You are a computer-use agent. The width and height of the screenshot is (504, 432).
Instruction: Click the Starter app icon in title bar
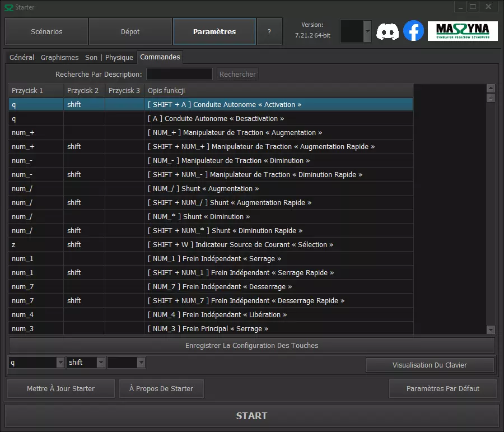[8, 7]
